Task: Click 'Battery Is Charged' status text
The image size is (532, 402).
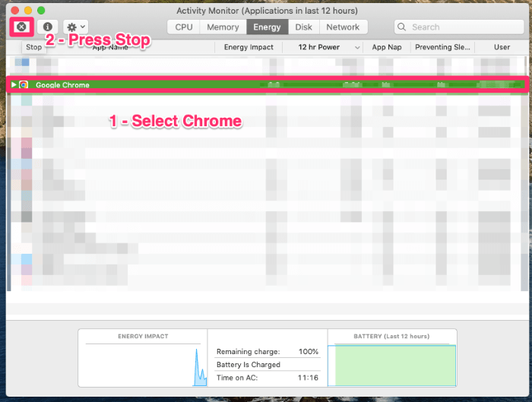Action: 249,365
